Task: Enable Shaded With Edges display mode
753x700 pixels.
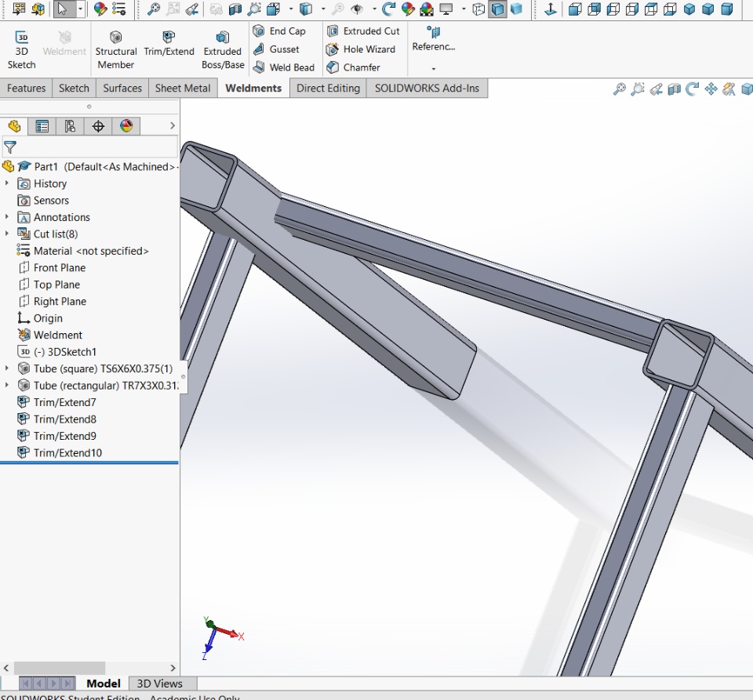Action: pos(497,9)
